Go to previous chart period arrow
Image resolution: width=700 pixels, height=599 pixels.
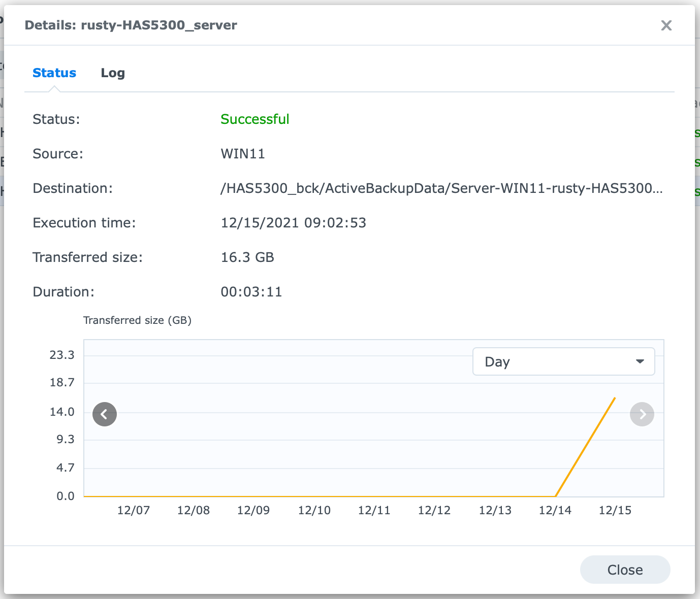[x=105, y=414]
